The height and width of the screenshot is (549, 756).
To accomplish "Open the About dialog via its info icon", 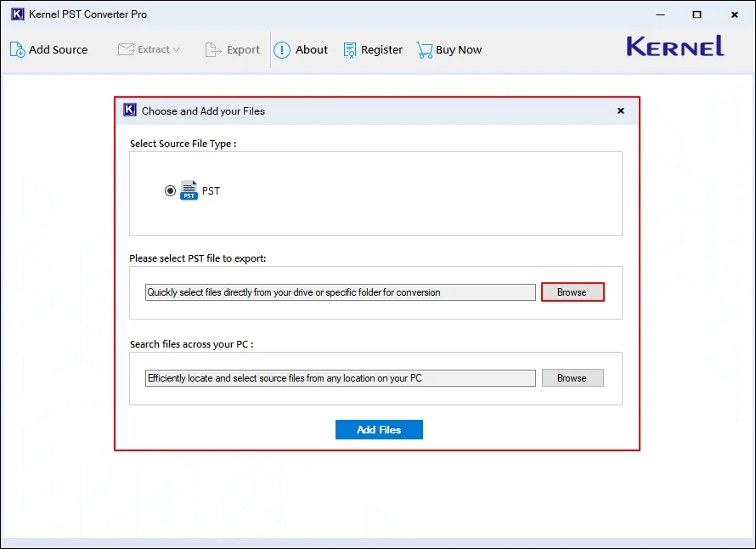I will point(281,49).
